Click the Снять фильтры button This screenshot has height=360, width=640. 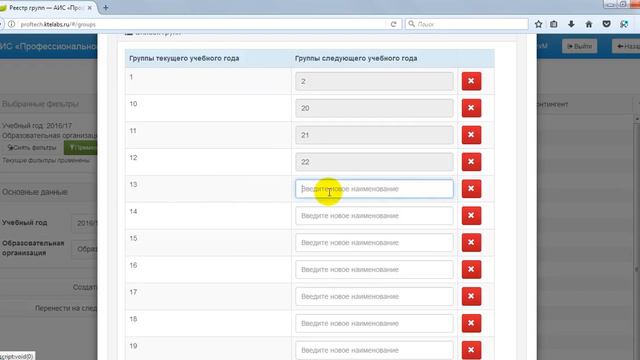[32, 147]
